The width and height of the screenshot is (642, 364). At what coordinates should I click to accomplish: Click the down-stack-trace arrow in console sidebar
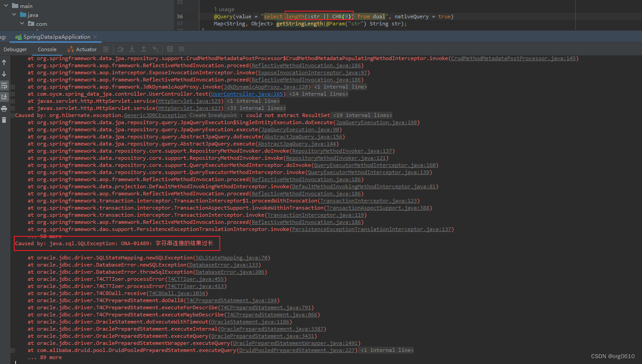click(x=4, y=74)
